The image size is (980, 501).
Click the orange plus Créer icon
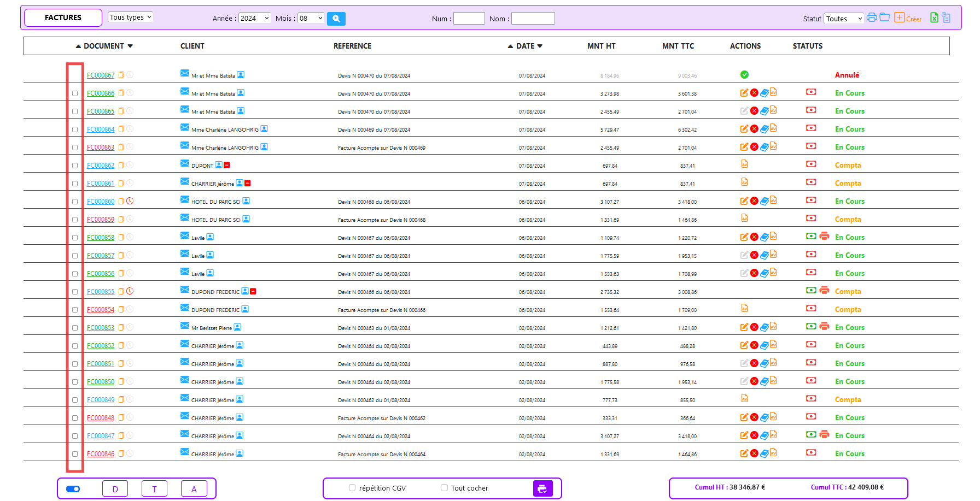coord(899,17)
